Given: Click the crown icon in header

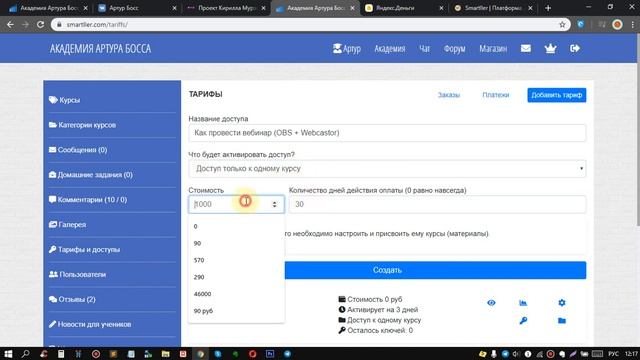Looking at the screenshot, I should click(550, 49).
